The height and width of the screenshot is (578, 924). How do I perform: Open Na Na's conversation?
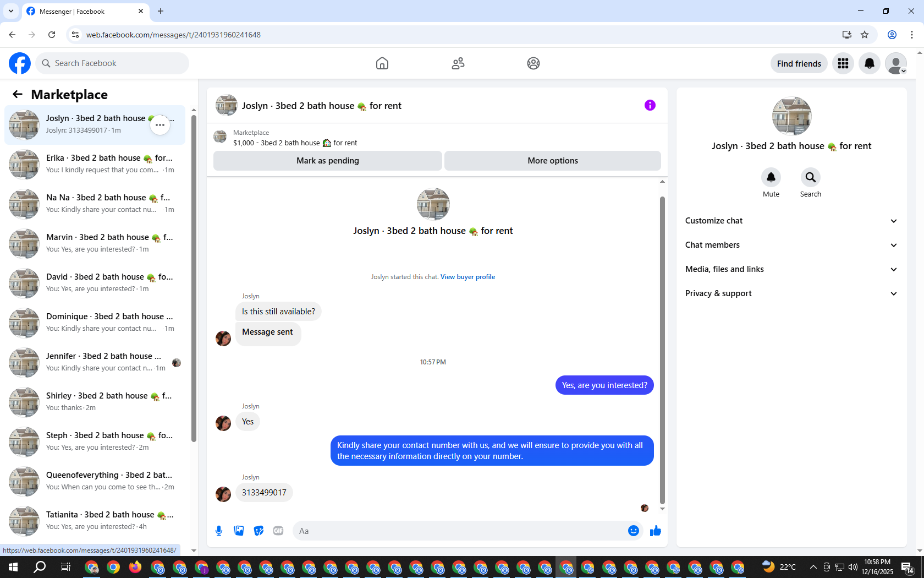click(x=95, y=204)
